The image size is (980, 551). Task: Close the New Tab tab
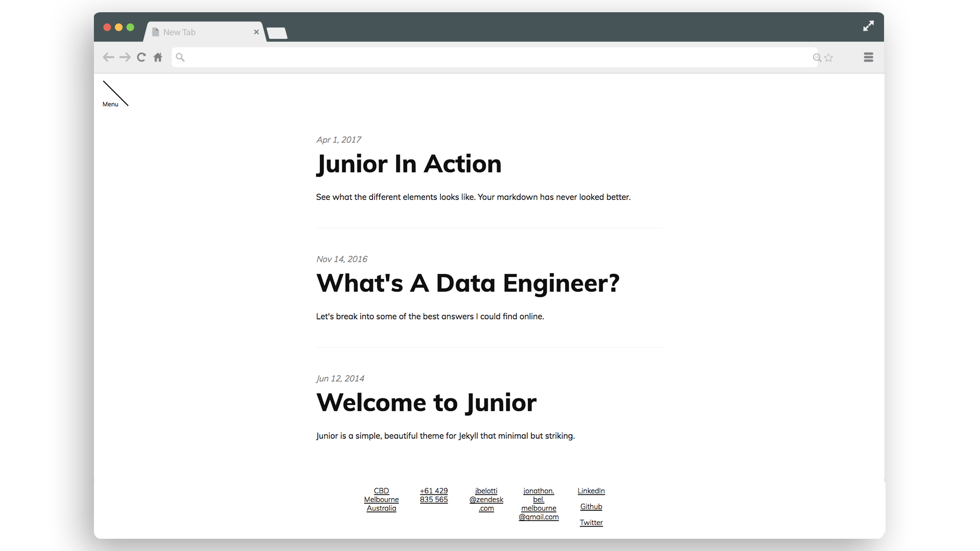pos(256,32)
